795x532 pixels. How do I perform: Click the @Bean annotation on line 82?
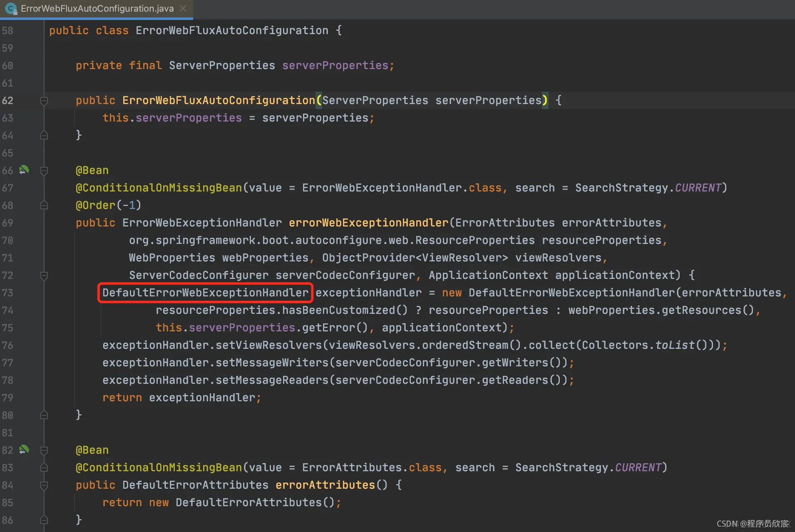pyautogui.click(x=92, y=450)
